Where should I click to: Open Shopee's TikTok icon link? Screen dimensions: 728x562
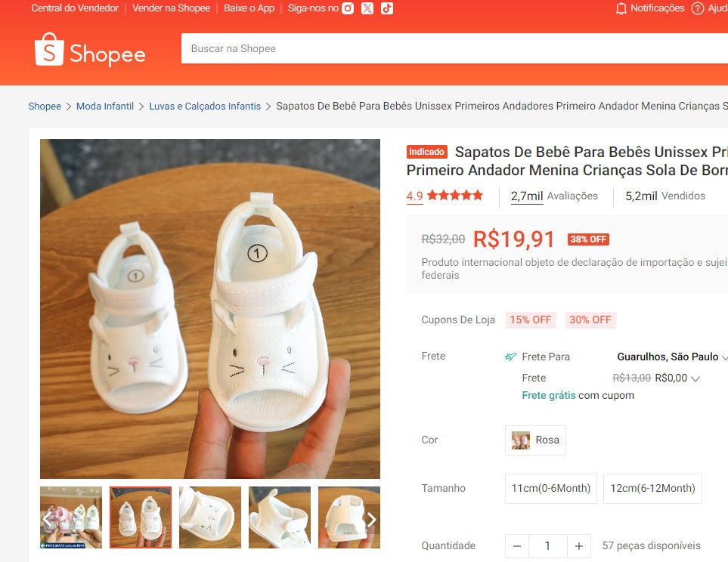tap(387, 8)
